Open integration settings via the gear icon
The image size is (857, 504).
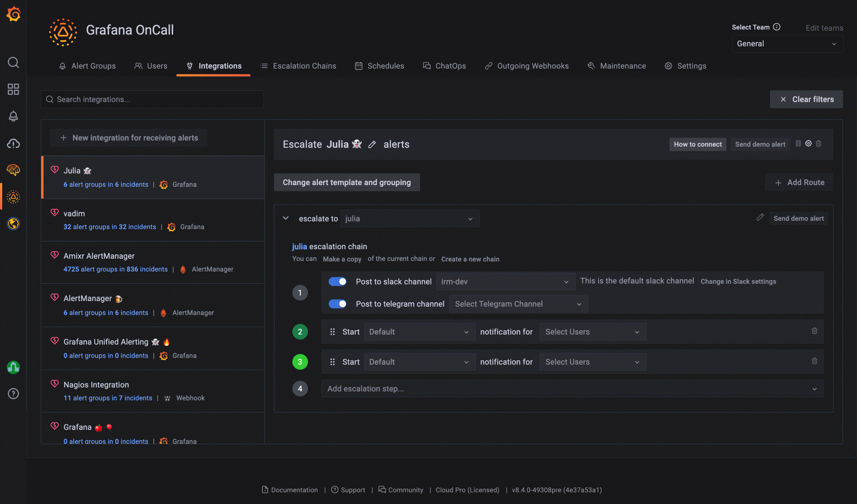click(808, 144)
